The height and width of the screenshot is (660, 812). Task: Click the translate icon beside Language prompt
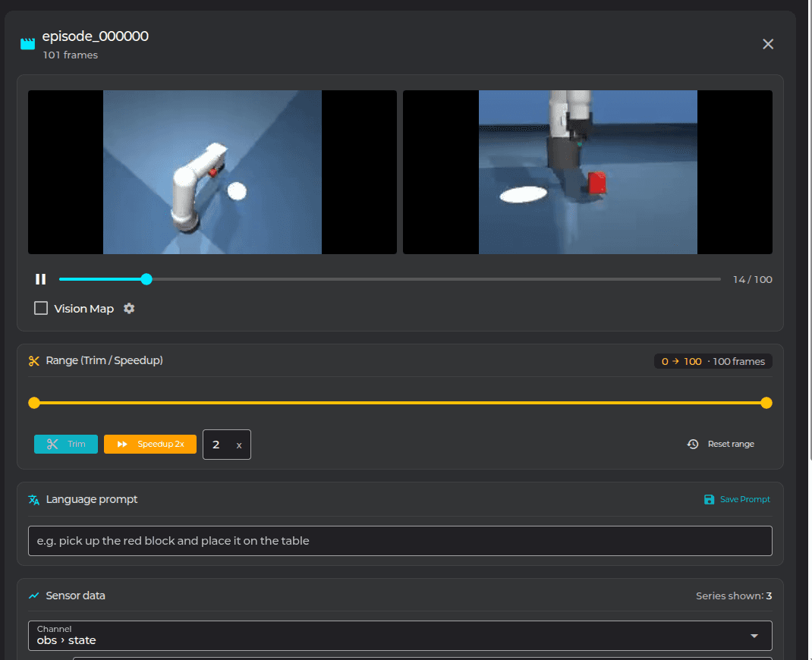coord(34,499)
